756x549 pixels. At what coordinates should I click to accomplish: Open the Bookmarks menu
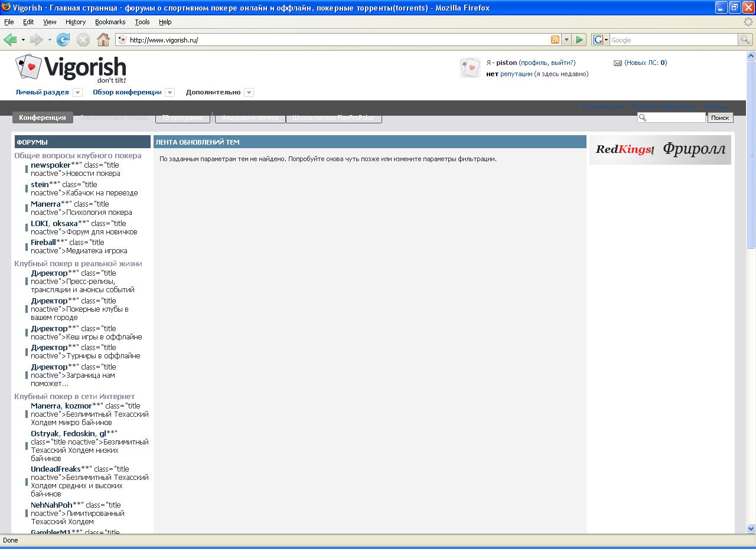point(110,22)
